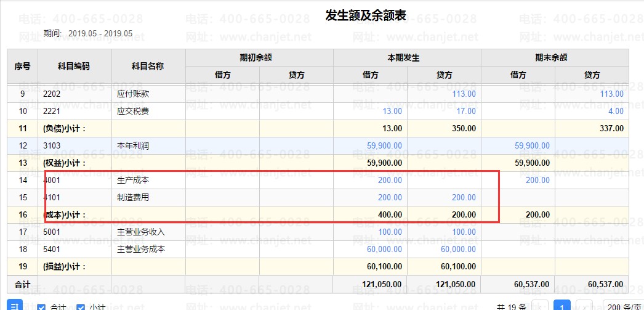Click the period 2019.05 - 2019.05 text
The height and width of the screenshot is (310, 644).
pyautogui.click(x=100, y=33)
